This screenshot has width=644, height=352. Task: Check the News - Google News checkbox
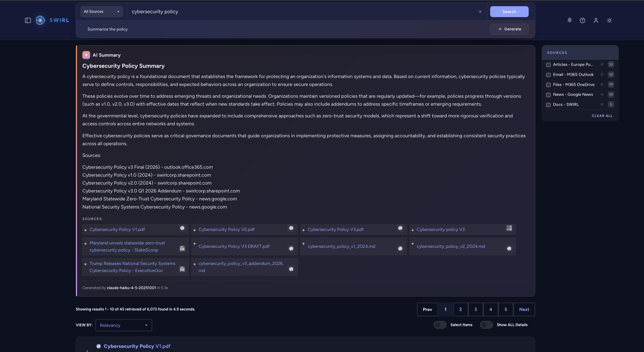point(548,95)
